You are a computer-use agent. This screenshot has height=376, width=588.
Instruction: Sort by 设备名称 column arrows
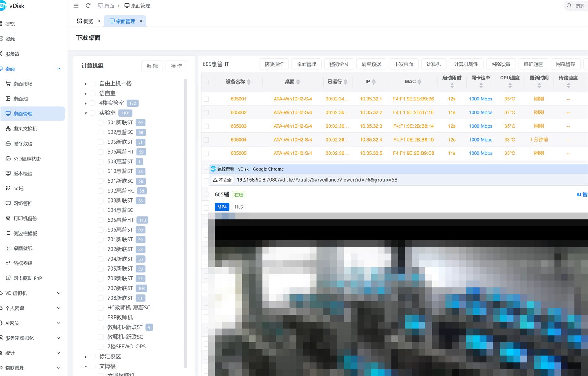coord(249,82)
